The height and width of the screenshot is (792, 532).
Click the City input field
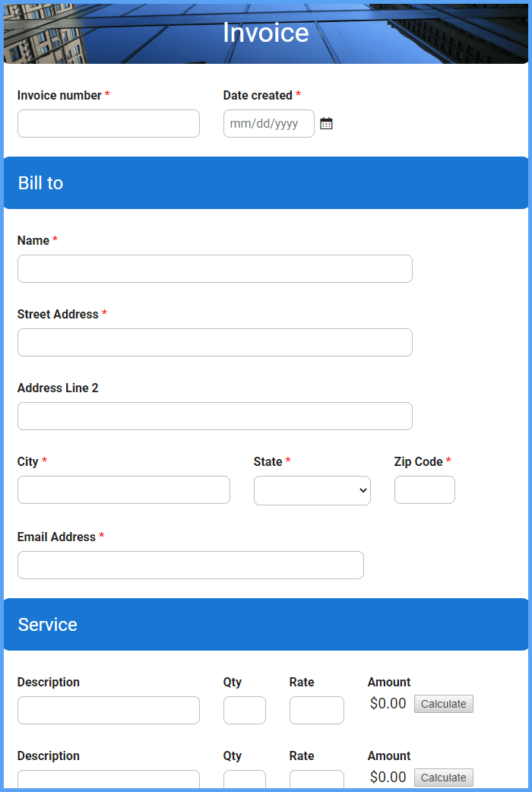[124, 490]
